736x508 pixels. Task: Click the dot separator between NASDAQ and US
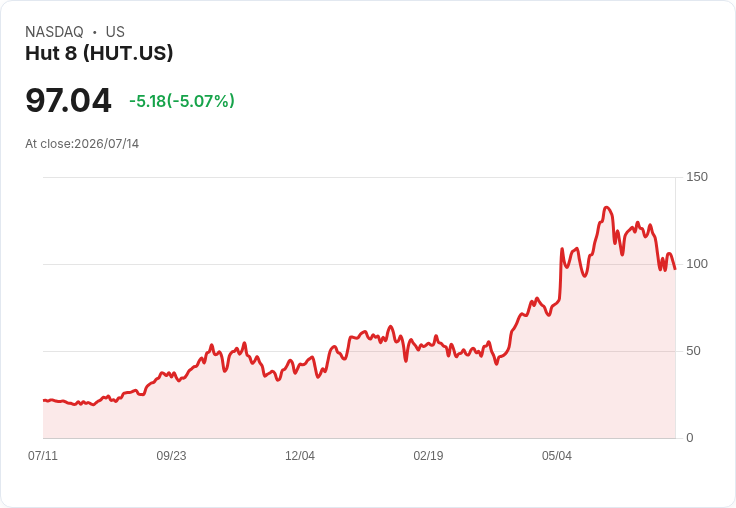pyautogui.click(x=95, y=32)
